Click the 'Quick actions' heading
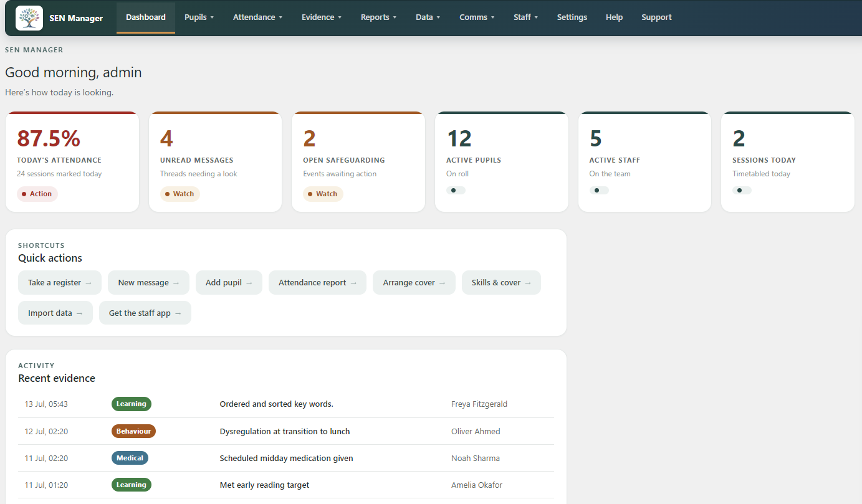The width and height of the screenshot is (862, 504). pyautogui.click(x=50, y=258)
